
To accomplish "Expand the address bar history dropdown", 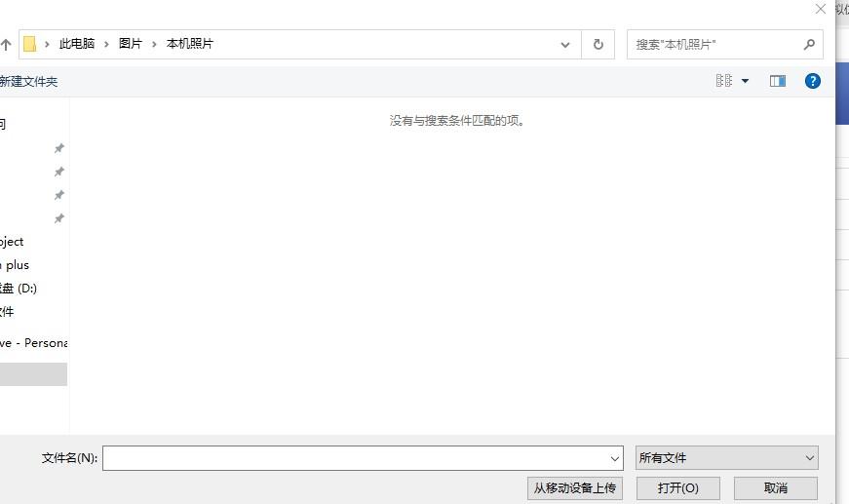I will 565,44.
